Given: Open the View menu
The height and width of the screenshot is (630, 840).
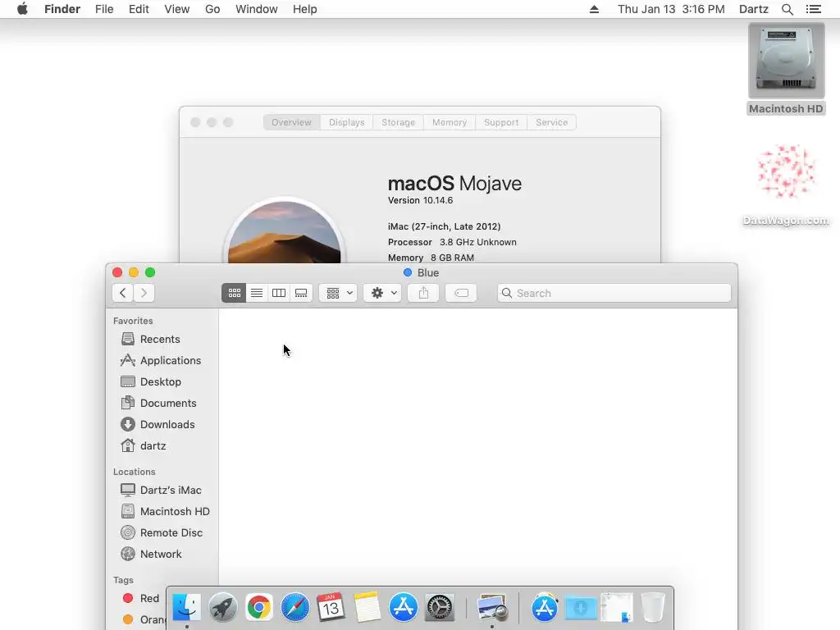Looking at the screenshot, I should click(x=177, y=9).
